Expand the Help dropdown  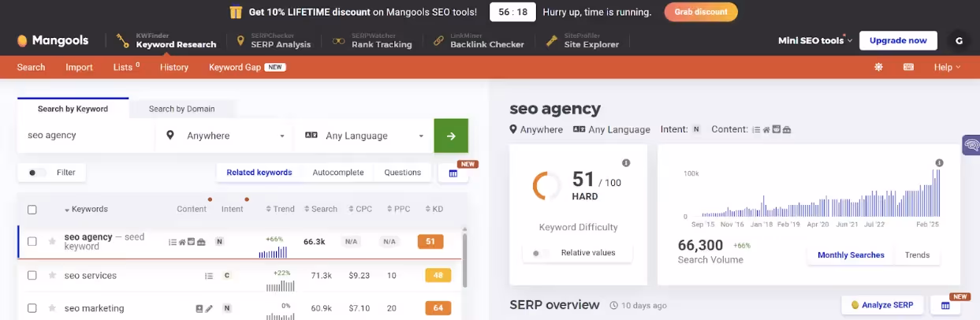(x=947, y=67)
